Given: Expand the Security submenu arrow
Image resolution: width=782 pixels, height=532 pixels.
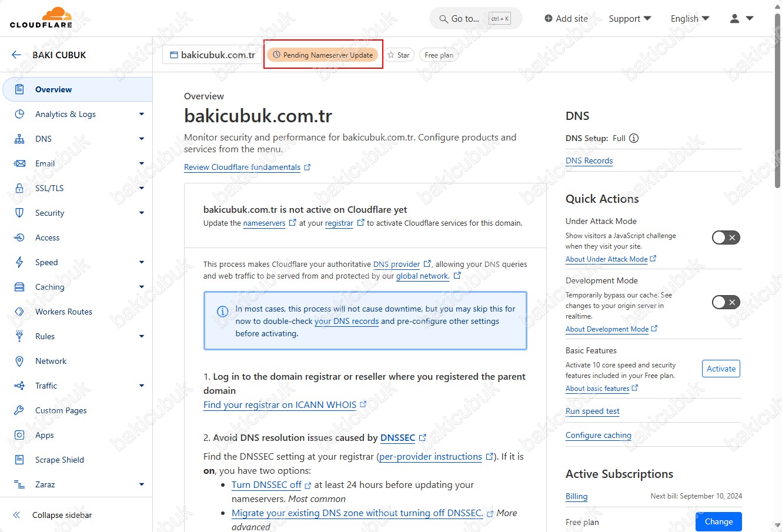Looking at the screenshot, I should coord(142,213).
